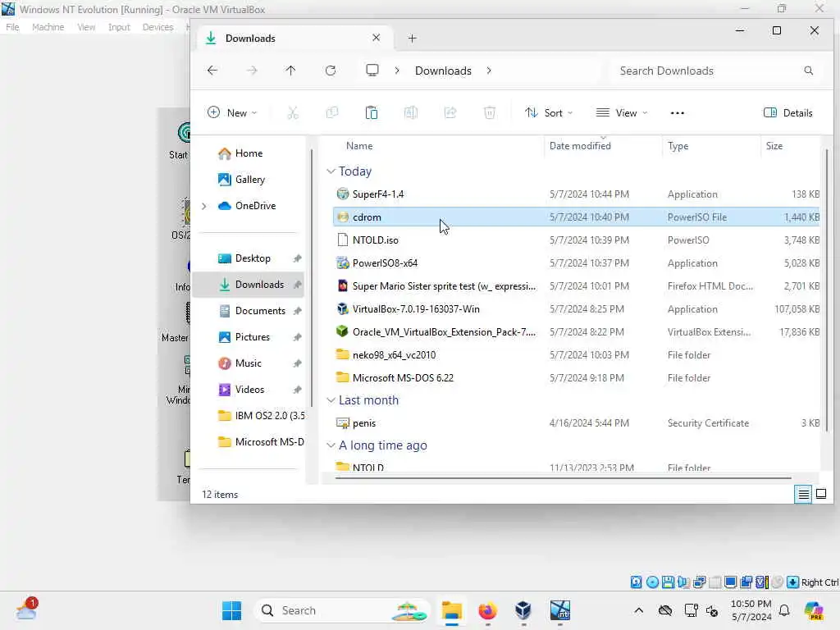Viewport: 840px width, 630px height.
Task: Collapse the Today group
Action: [x=331, y=171]
